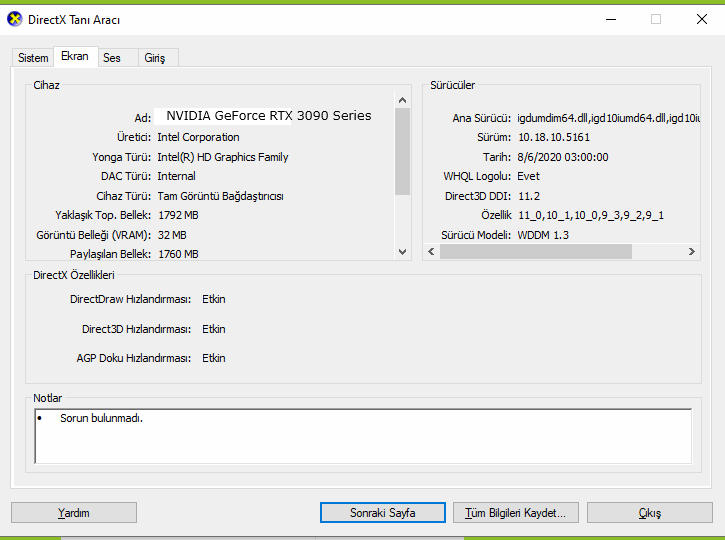Click the WDDM 1.3 driver model value

(x=543, y=235)
